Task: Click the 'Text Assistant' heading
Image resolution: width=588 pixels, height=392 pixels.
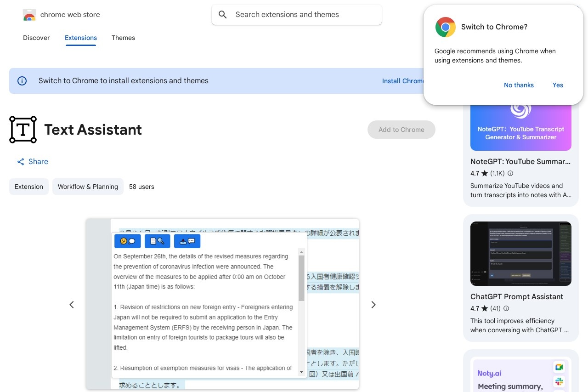Action: click(x=93, y=130)
